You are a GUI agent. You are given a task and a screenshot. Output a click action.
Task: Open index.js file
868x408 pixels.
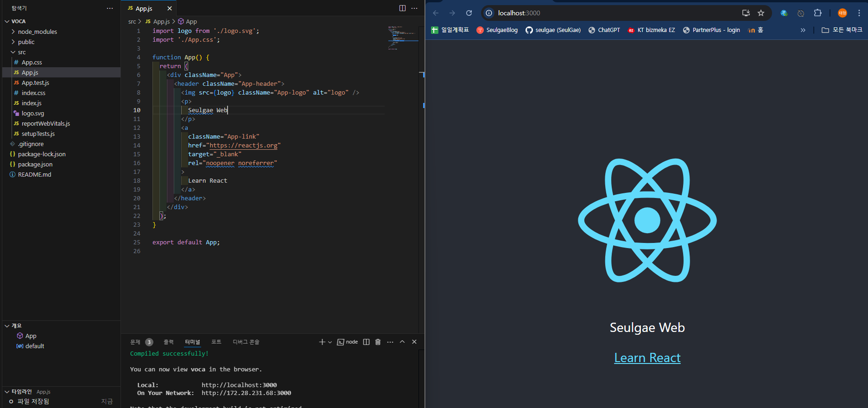pyautogui.click(x=61, y=103)
